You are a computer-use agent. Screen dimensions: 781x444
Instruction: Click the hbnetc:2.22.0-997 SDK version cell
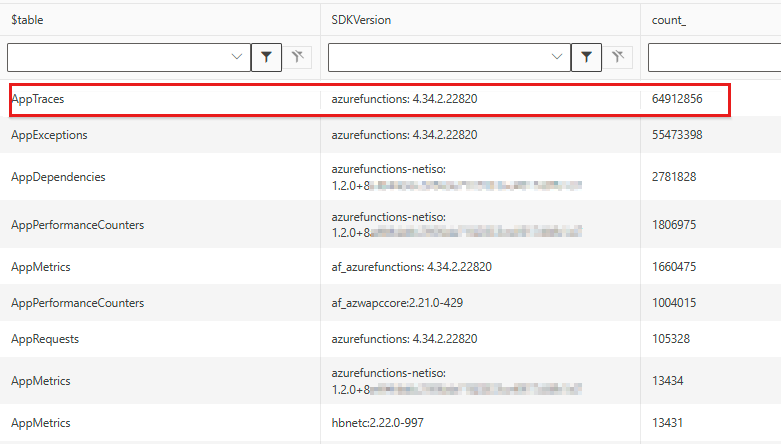pos(378,423)
